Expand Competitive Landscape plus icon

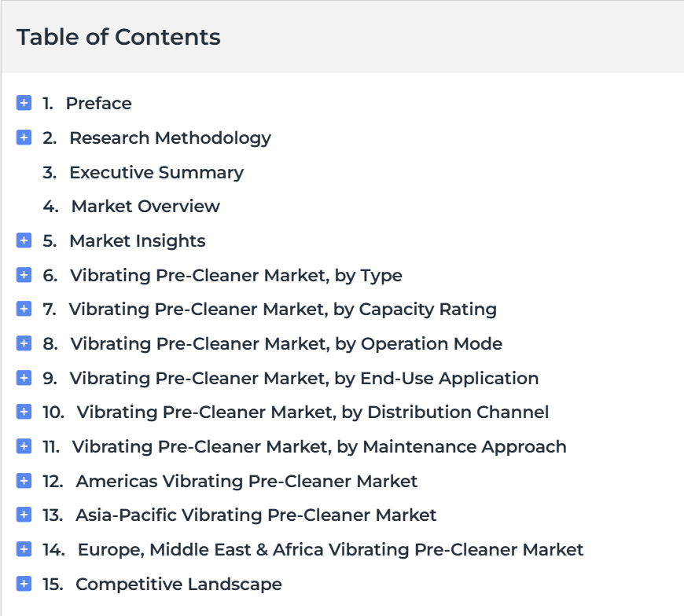(24, 584)
